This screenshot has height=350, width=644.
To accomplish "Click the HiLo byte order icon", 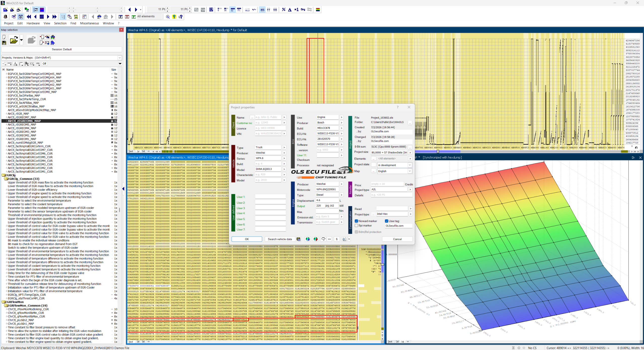I will tap(247, 10).
